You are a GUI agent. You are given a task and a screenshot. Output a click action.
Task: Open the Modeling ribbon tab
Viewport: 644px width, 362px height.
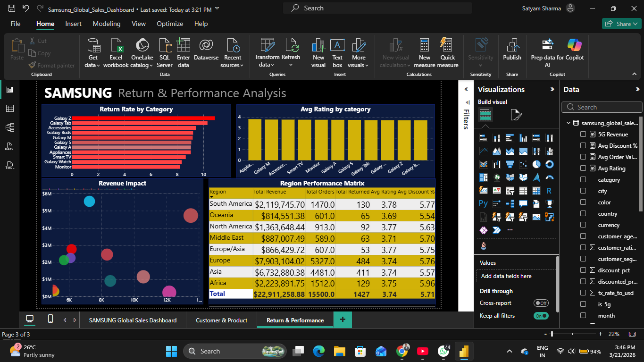pyautogui.click(x=107, y=24)
